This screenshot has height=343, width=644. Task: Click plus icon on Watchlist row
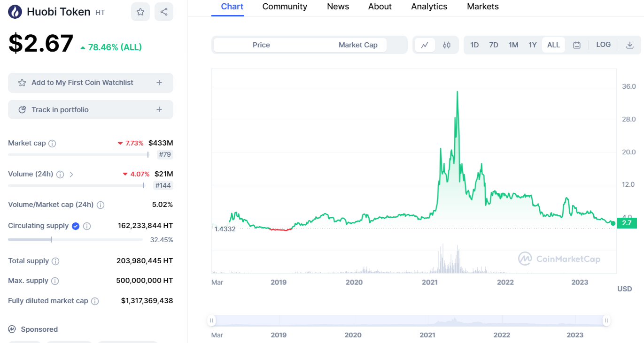coord(159,83)
